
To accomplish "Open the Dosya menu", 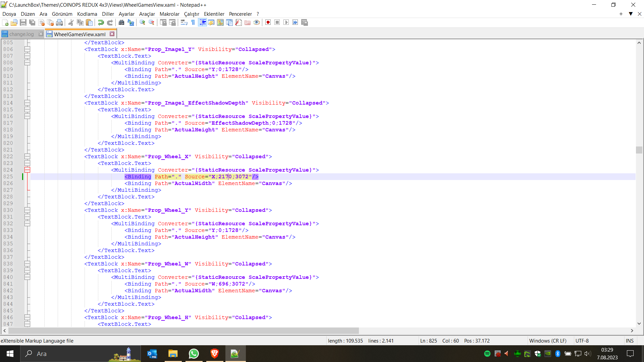I will [9, 14].
